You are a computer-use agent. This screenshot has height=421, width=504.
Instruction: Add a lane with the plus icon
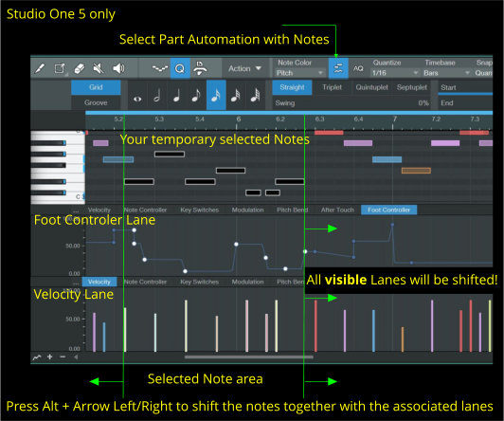point(50,357)
